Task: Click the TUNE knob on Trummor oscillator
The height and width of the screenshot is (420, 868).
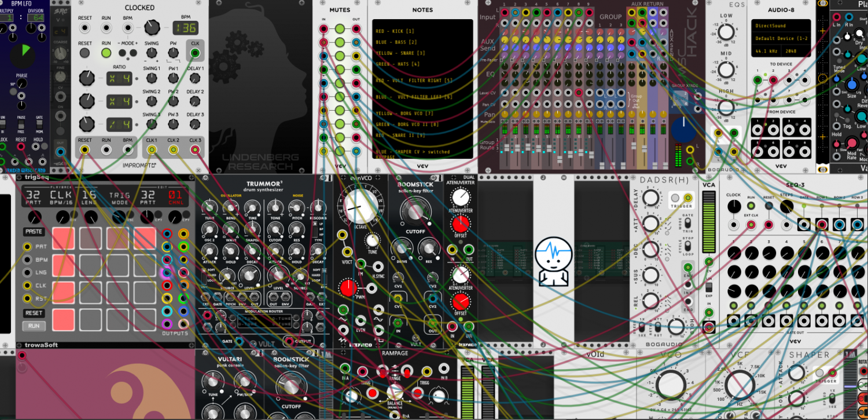Action: [x=208, y=209]
